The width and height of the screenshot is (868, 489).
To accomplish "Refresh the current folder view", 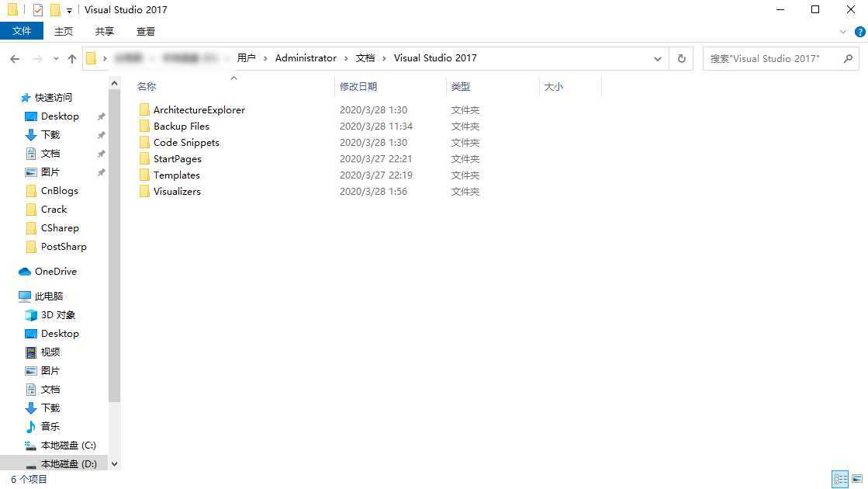I will (x=682, y=58).
